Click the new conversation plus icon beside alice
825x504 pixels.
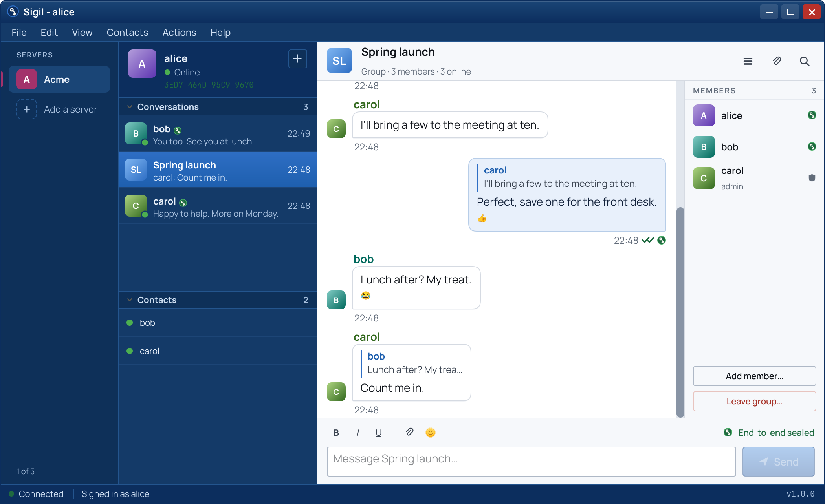(x=297, y=59)
